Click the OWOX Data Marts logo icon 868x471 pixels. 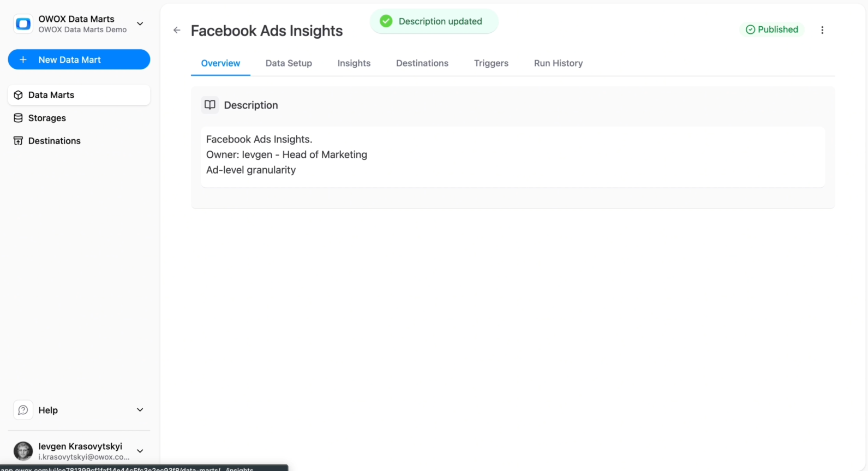click(x=23, y=24)
